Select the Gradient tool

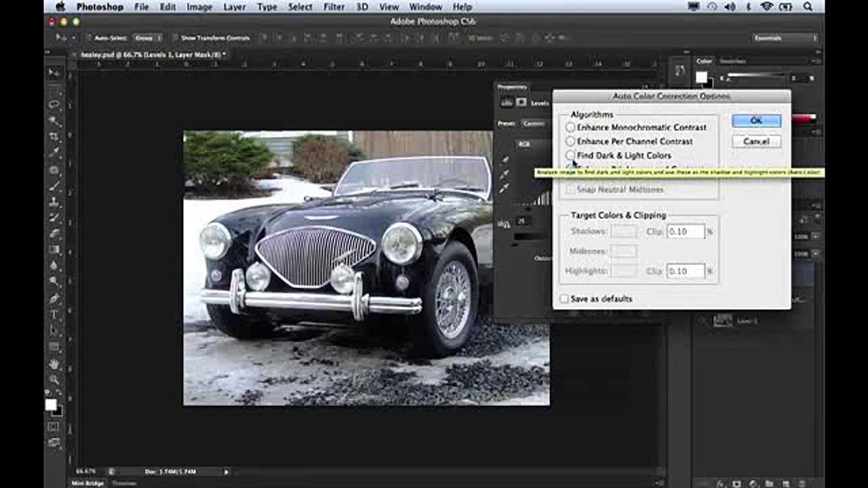[54, 249]
